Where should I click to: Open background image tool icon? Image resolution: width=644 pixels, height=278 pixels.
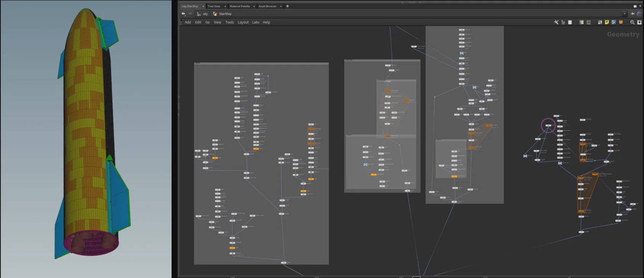coord(614,22)
